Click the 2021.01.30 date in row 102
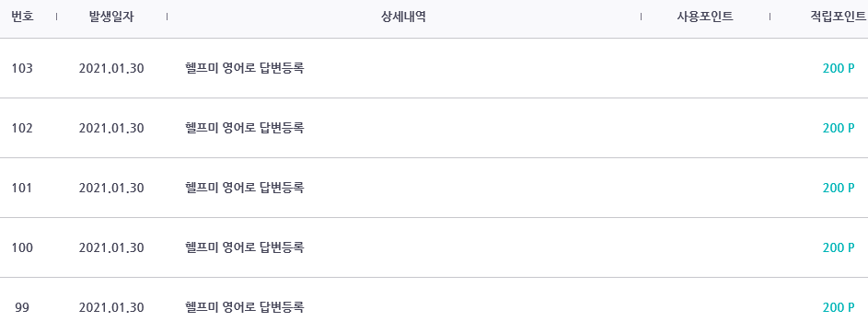Screen dimensions: 868x333 [111, 129]
